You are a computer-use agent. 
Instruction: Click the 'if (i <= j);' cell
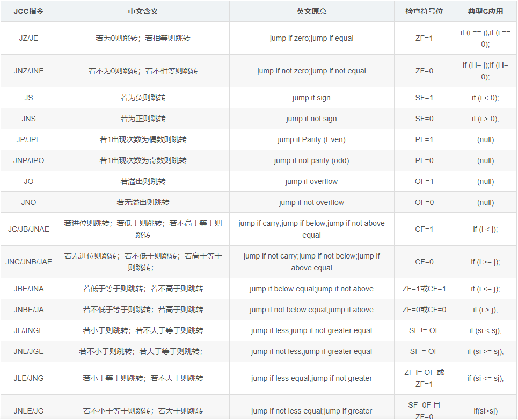click(x=485, y=288)
